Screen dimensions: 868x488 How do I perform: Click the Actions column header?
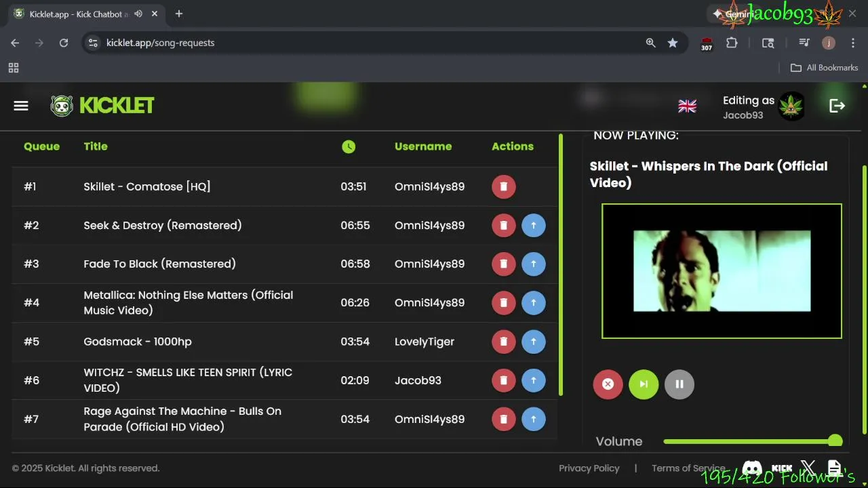513,146
